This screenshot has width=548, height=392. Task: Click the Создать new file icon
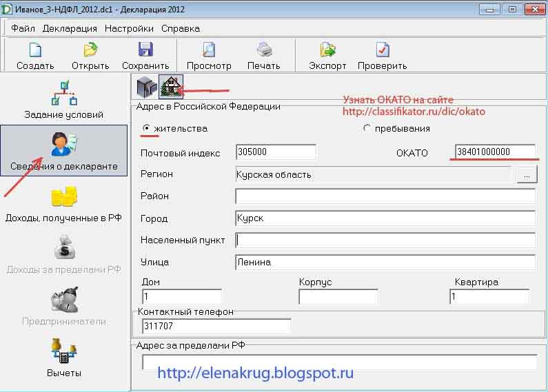pos(35,51)
